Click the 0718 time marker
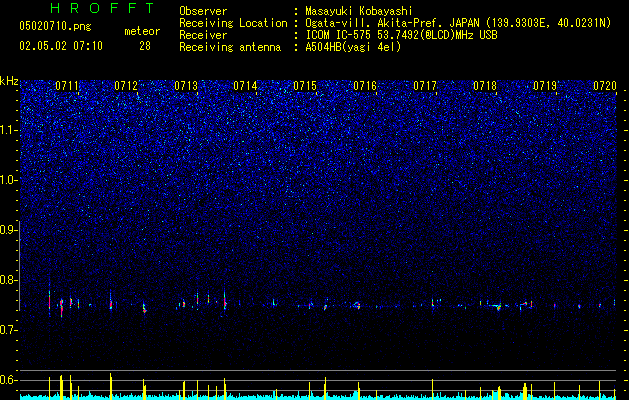The height and width of the screenshot is (400, 629). [x=485, y=86]
